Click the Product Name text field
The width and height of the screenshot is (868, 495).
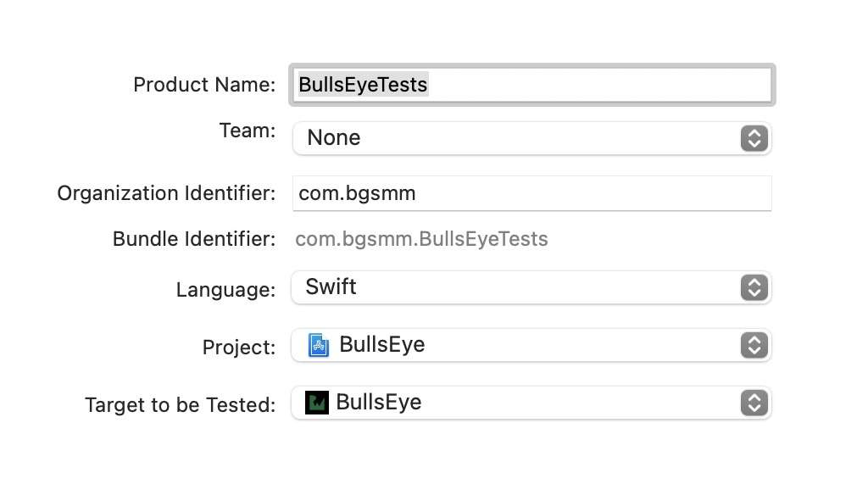(x=531, y=85)
